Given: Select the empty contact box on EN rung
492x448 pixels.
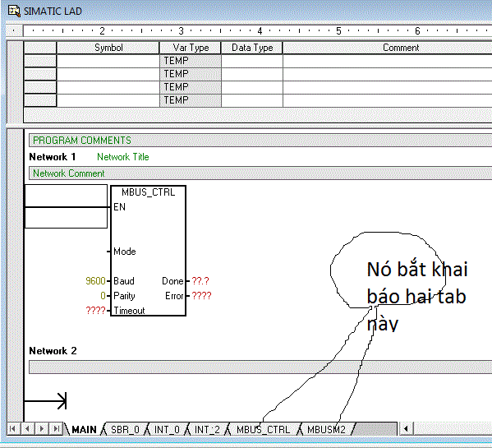Looking at the screenshot, I should [66, 206].
